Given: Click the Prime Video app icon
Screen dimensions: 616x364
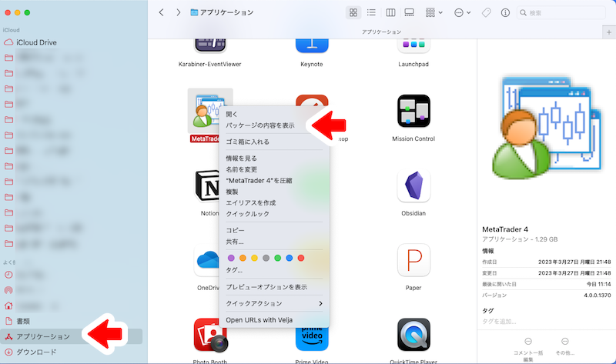Looking at the screenshot, I should pos(312,339).
